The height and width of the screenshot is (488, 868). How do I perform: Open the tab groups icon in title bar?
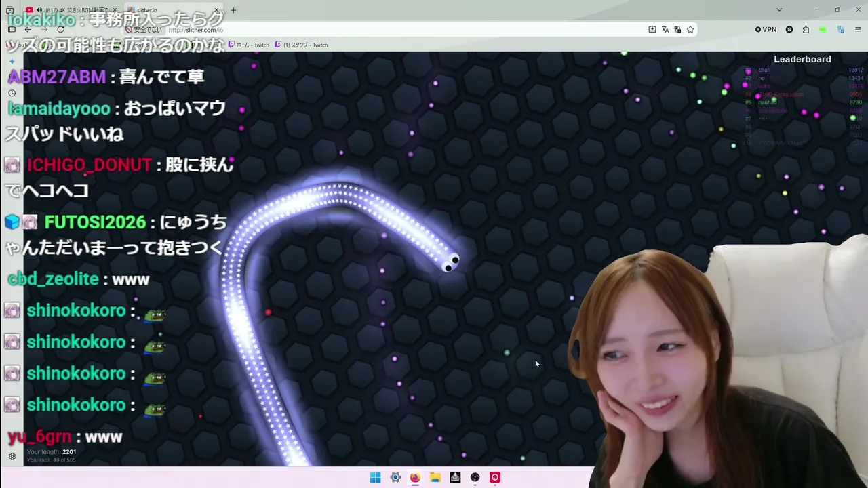tap(9, 10)
